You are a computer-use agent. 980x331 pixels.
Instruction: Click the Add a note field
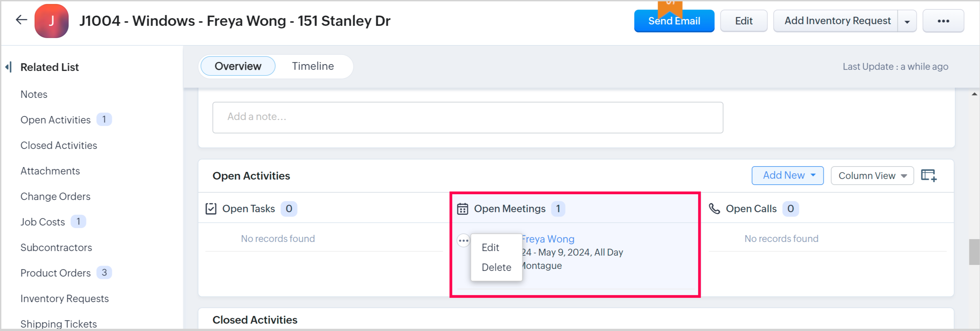tap(467, 117)
